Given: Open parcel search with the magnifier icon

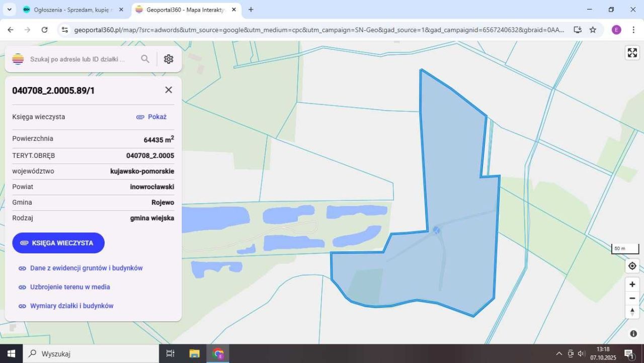Looking at the screenshot, I should click(145, 59).
